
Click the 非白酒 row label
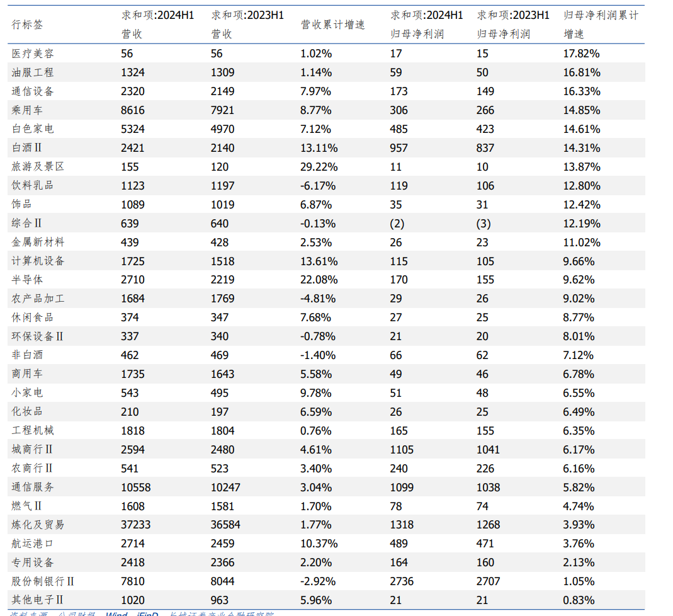click(x=27, y=355)
